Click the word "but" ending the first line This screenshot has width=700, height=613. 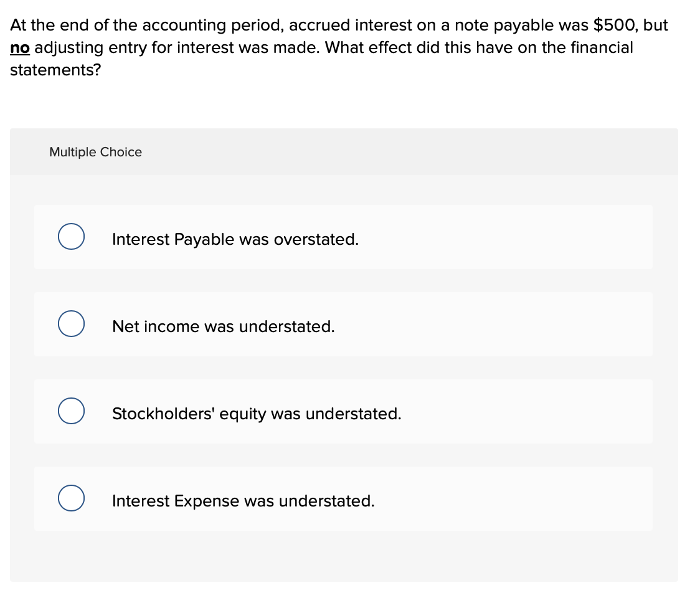coord(655,26)
